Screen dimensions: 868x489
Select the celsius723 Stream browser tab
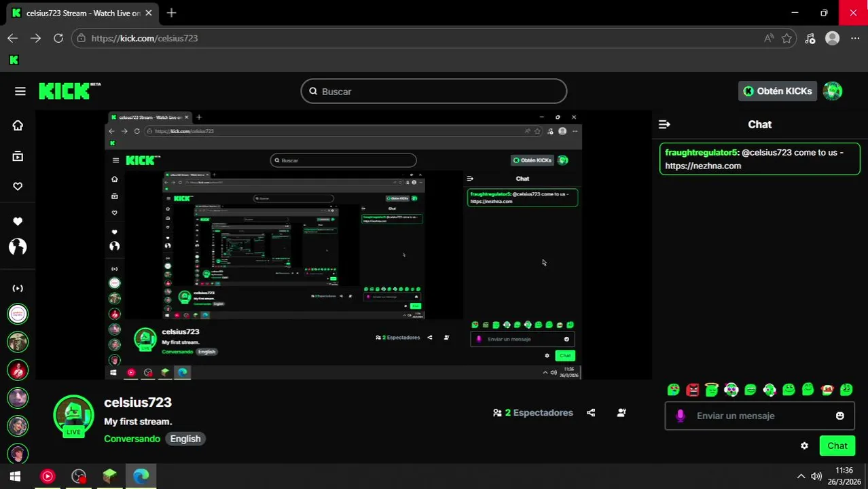(x=82, y=13)
